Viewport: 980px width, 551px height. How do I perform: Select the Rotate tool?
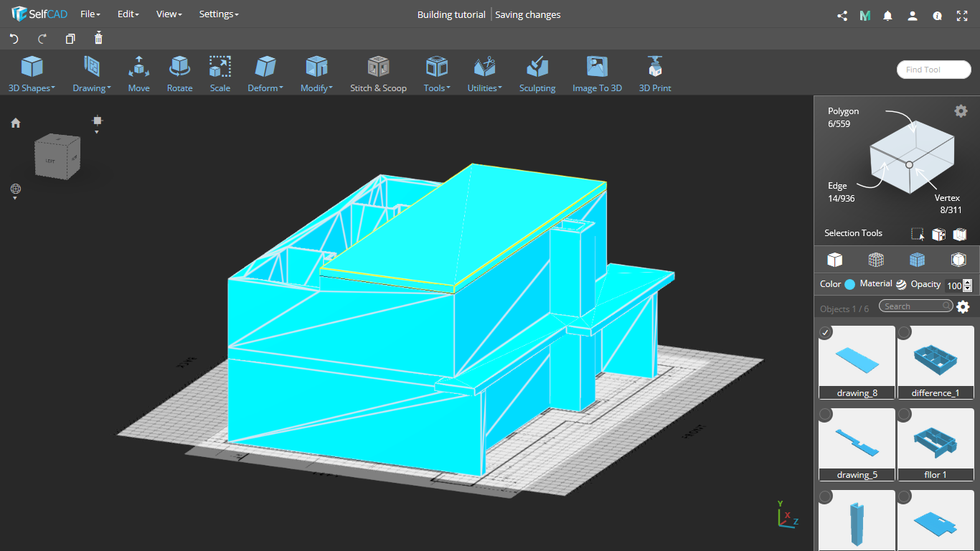pyautogui.click(x=179, y=75)
